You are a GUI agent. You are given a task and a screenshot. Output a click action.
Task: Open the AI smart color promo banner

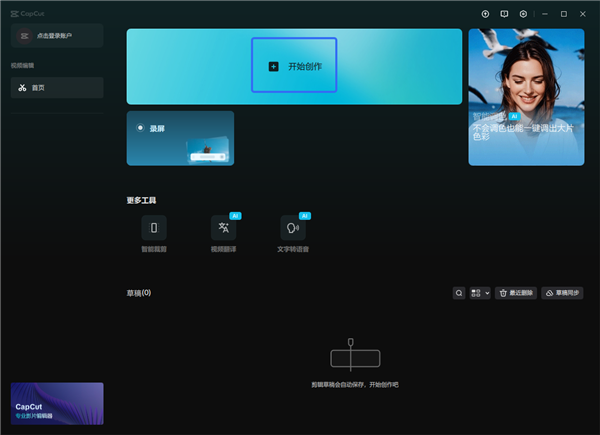tap(526, 97)
